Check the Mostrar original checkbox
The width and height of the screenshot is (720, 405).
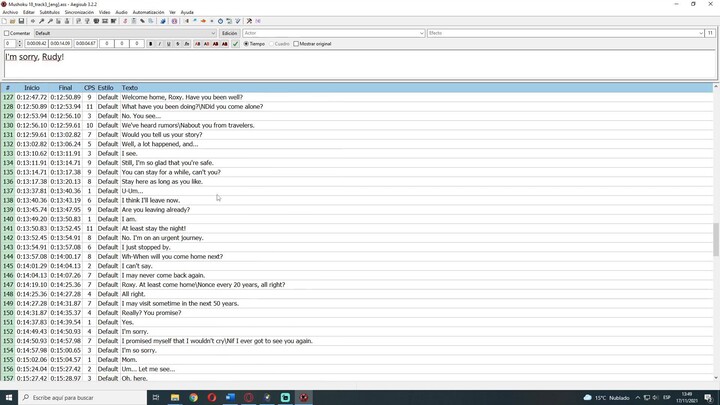tap(297, 44)
